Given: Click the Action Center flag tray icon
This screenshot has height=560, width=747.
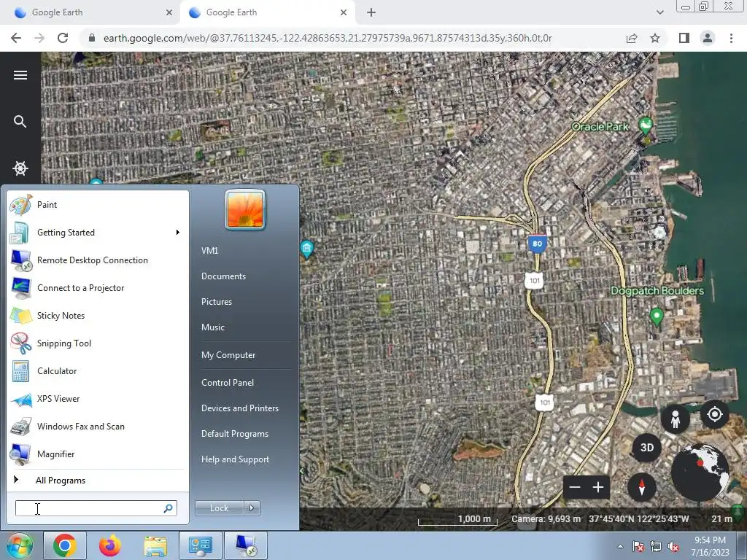Looking at the screenshot, I should click(x=638, y=547).
